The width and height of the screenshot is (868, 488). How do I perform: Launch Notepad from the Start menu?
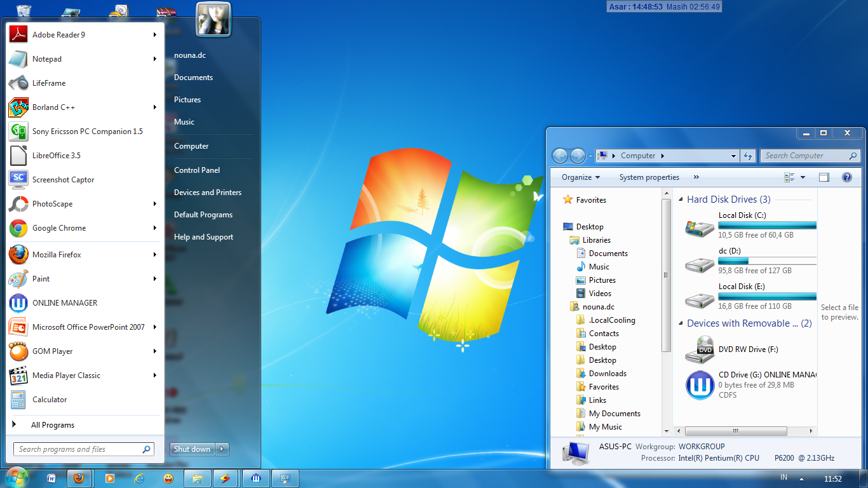[85, 59]
